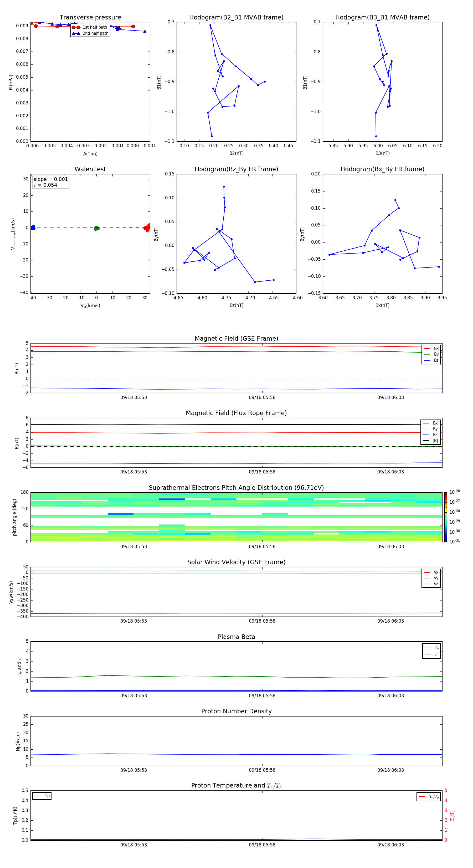Click the 'Hodogram(B3_B1 MVAB frame)' title
473x868 pixels.
382,18
